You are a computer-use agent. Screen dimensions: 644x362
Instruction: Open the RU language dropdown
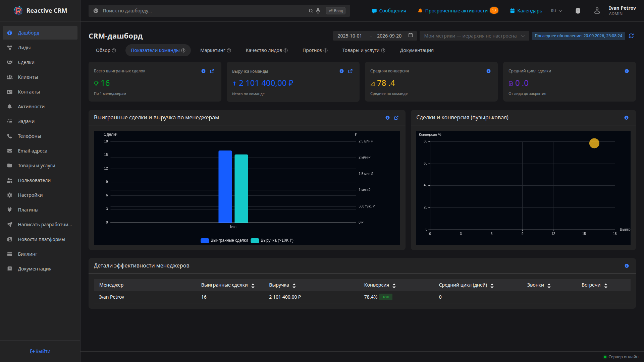556,11
